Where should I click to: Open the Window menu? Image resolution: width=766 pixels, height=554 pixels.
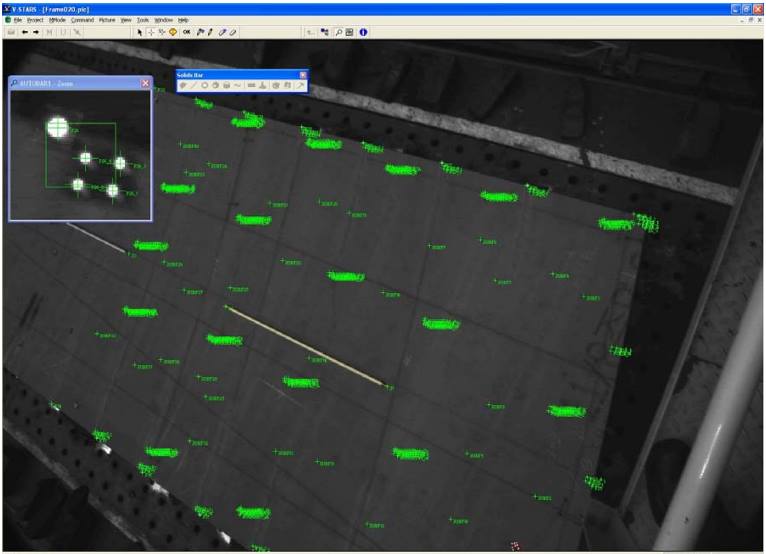click(164, 20)
